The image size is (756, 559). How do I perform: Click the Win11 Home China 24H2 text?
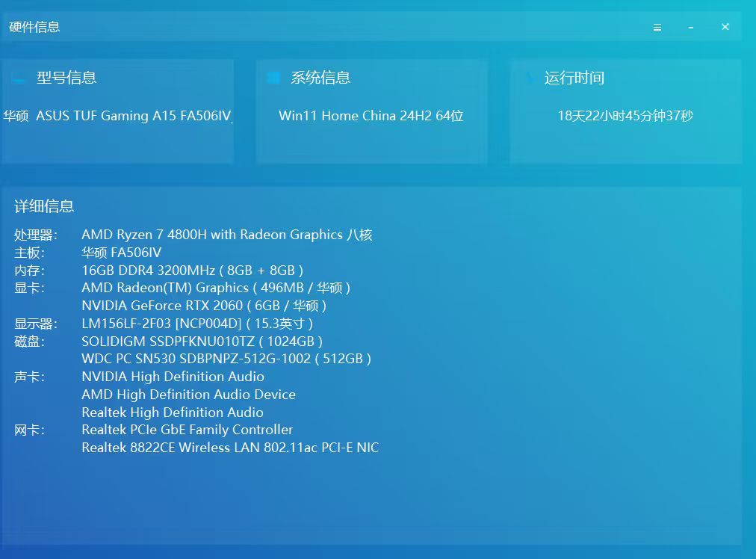pyautogui.click(x=371, y=116)
